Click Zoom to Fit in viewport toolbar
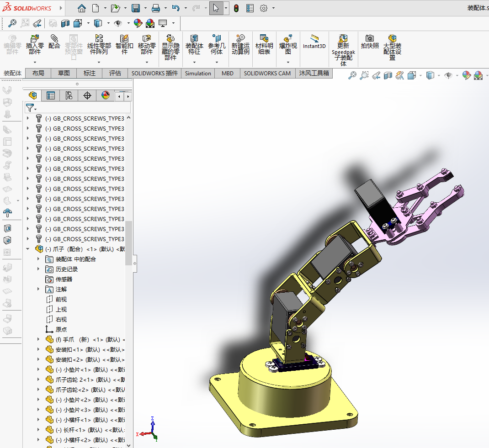Image resolution: width=489 pixels, height=448 pixels. tap(352, 75)
